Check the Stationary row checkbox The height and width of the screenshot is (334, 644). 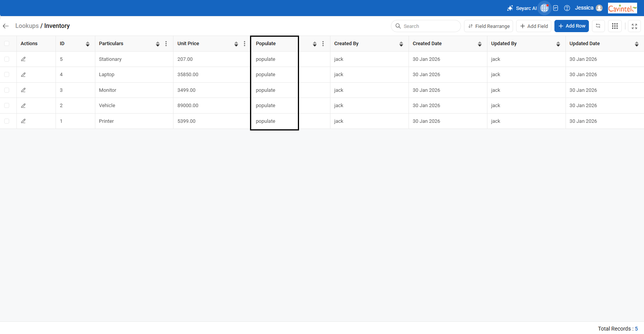7,59
